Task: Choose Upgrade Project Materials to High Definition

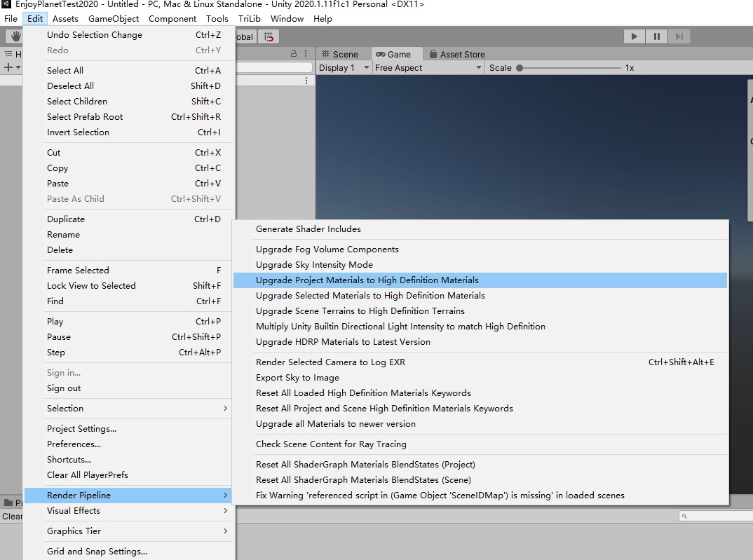Action: point(480,280)
